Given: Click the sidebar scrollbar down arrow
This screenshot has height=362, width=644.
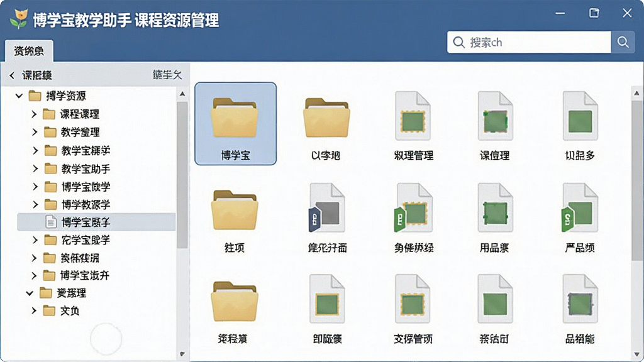Looking at the screenshot, I should 182,354.
